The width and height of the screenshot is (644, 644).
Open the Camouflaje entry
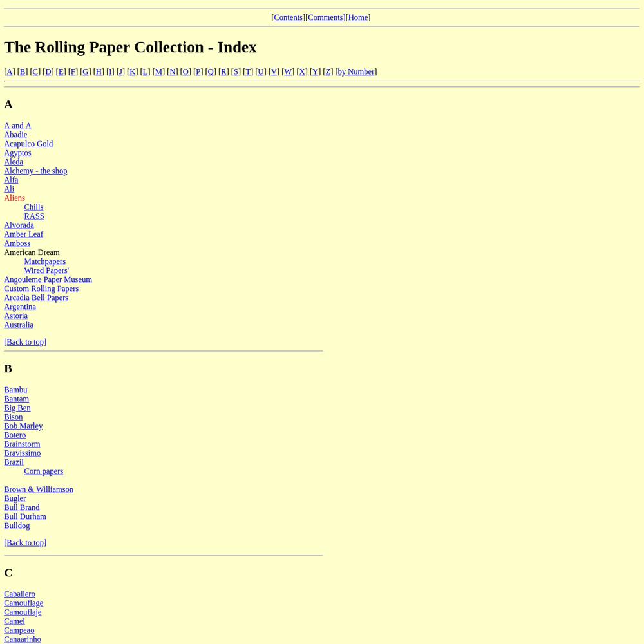pos(23,612)
